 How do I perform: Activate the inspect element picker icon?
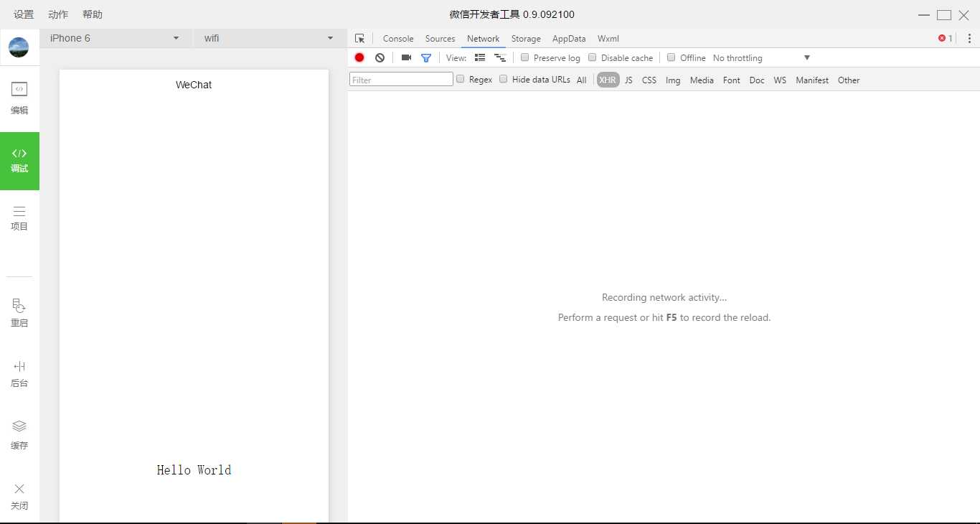point(360,39)
